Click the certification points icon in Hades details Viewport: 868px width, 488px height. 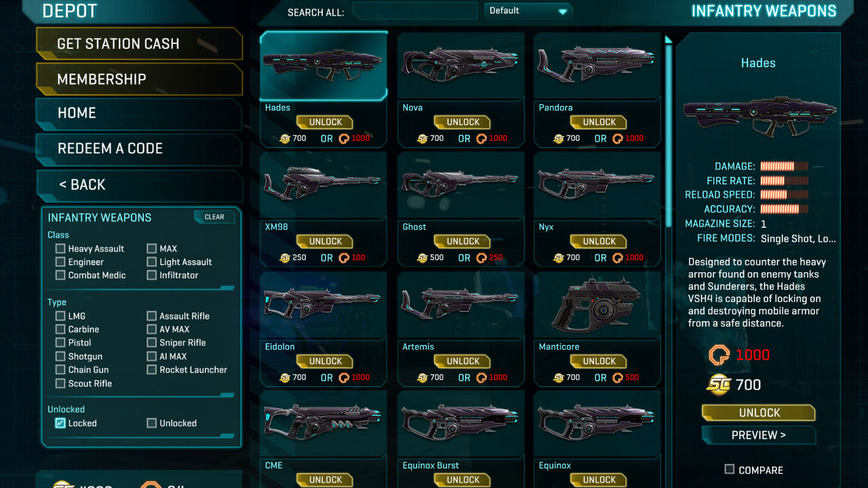pos(719,354)
